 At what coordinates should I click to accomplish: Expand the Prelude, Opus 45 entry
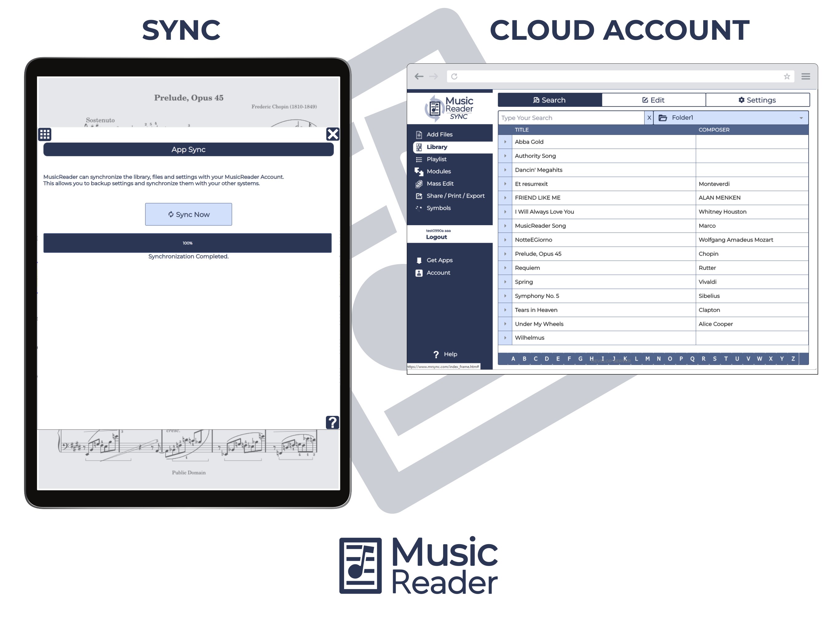coord(505,254)
